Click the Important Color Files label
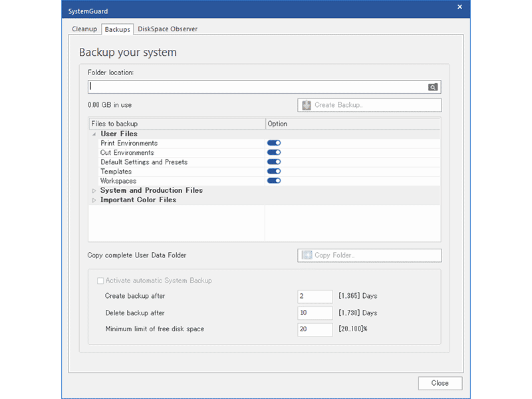 pyautogui.click(x=138, y=200)
